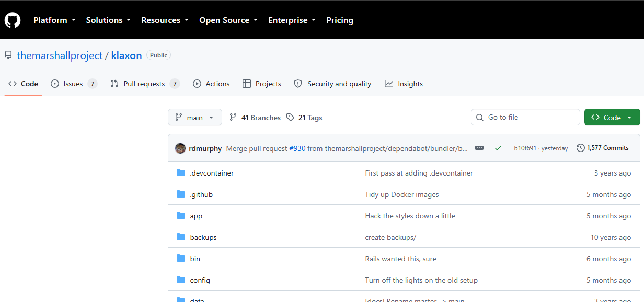Image resolution: width=644 pixels, height=302 pixels.
Task: Open 'create backups/' commit message
Action: (390, 237)
